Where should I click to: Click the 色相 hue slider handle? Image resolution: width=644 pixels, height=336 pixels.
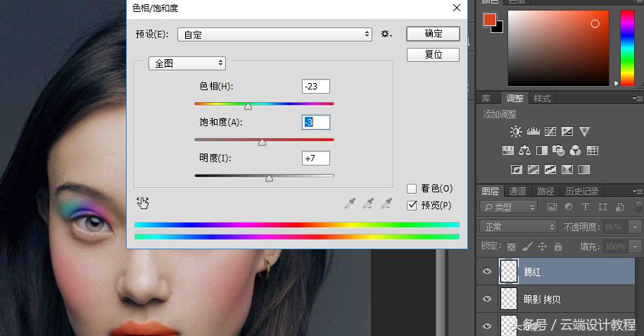tap(248, 106)
